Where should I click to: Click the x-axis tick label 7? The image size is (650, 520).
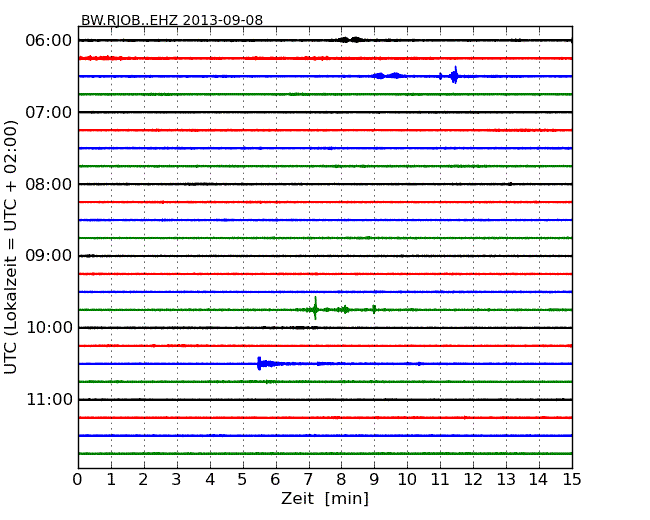tap(308, 480)
